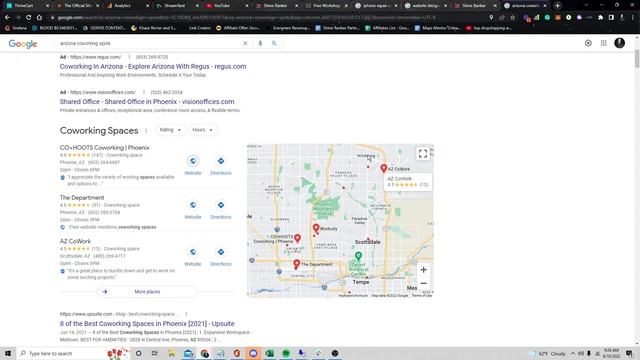Open Website for AZ CoWork
Screen dimensions: 640x360
click(x=193, y=256)
